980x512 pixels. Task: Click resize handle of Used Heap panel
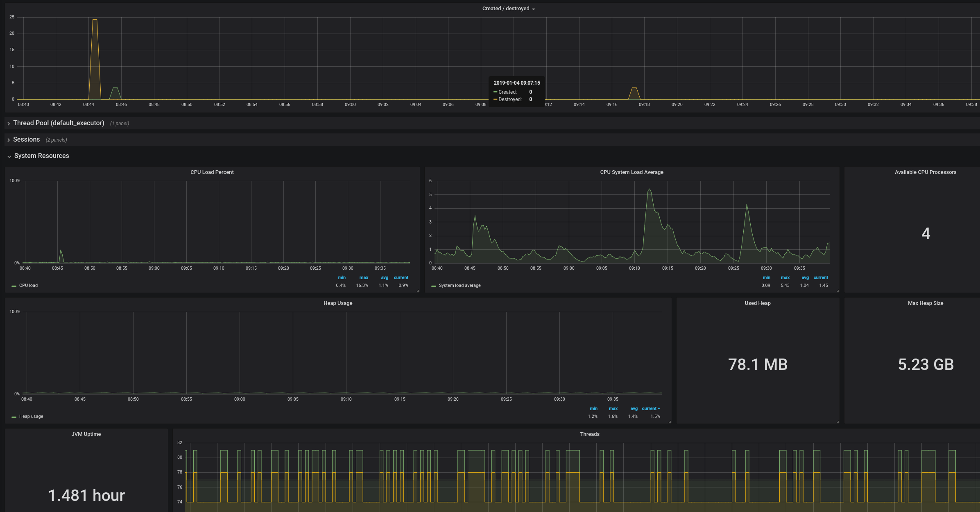(x=837, y=422)
